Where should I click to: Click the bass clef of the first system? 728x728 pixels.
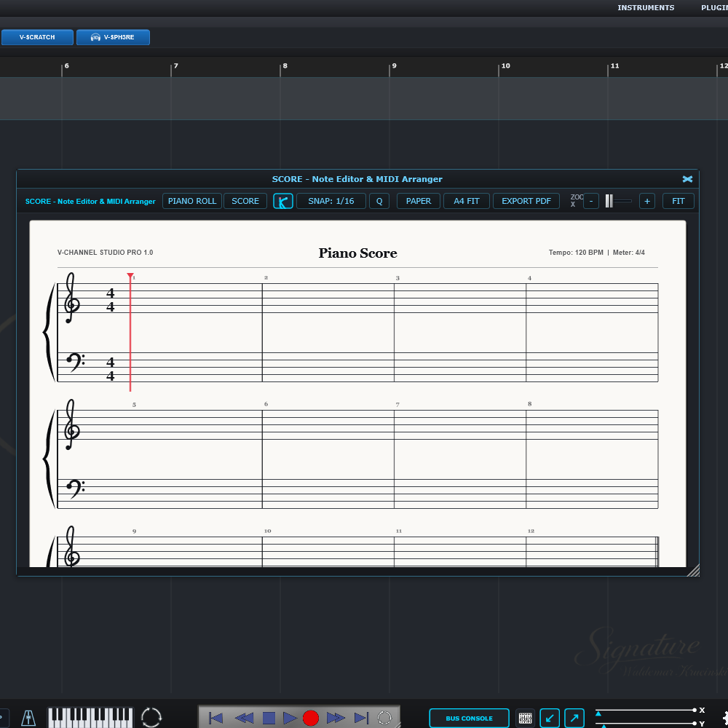point(75,363)
